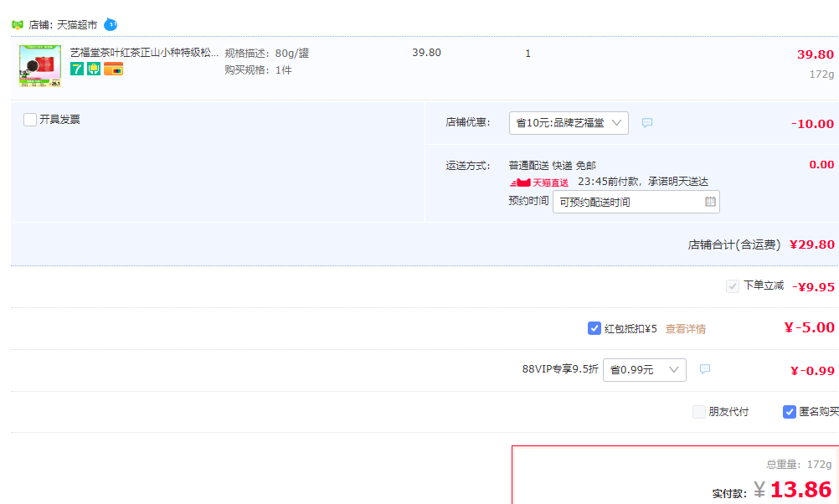Click the 可预约配送时间 delivery time field
Screen dimensions: 839x504
pos(636,202)
